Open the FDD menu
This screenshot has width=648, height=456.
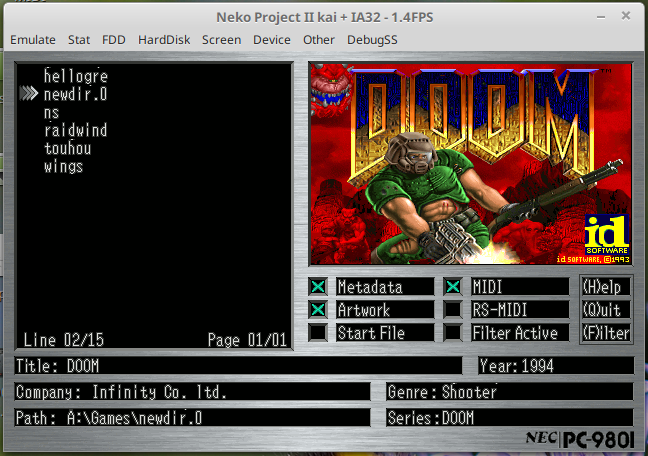[114, 40]
